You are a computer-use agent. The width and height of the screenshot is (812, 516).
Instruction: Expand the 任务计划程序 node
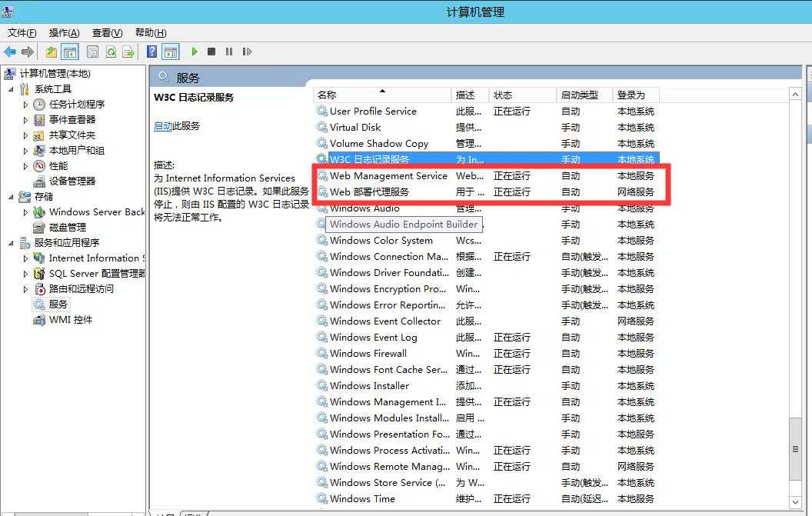pos(25,105)
